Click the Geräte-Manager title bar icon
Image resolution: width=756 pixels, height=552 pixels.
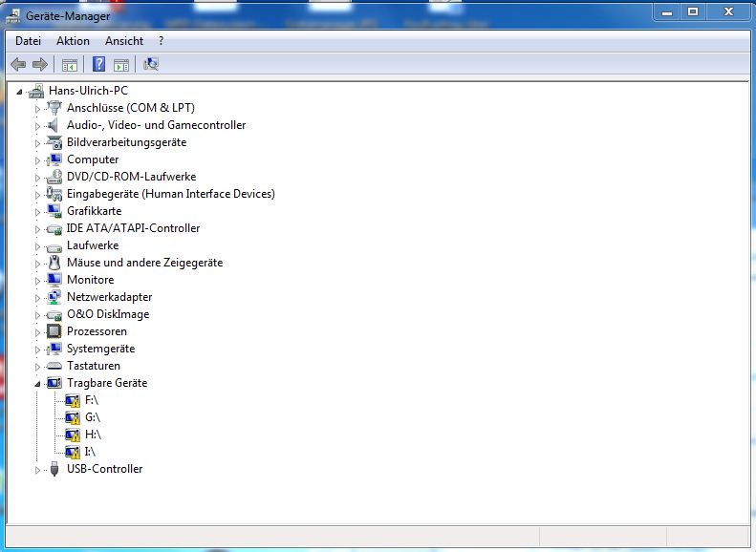tap(13, 16)
